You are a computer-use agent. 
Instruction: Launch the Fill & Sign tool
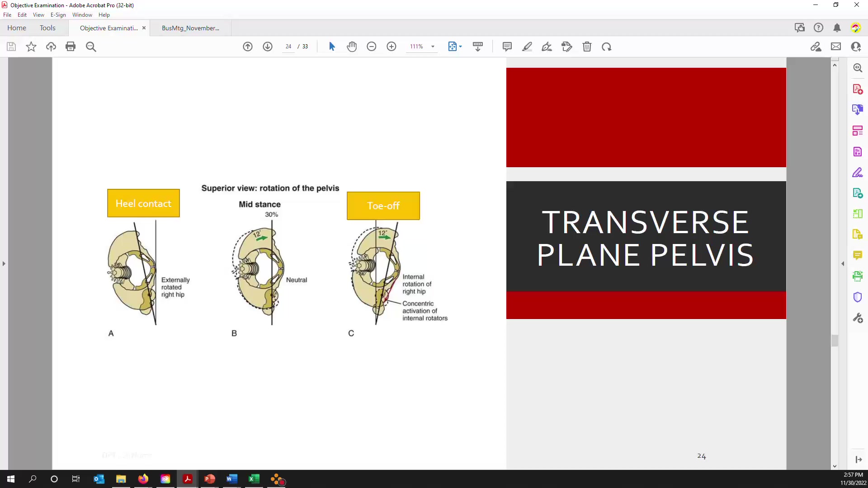coord(858,172)
